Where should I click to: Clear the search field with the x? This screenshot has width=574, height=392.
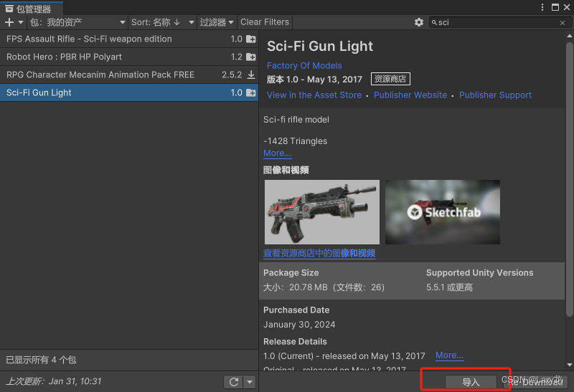pyautogui.click(x=563, y=23)
